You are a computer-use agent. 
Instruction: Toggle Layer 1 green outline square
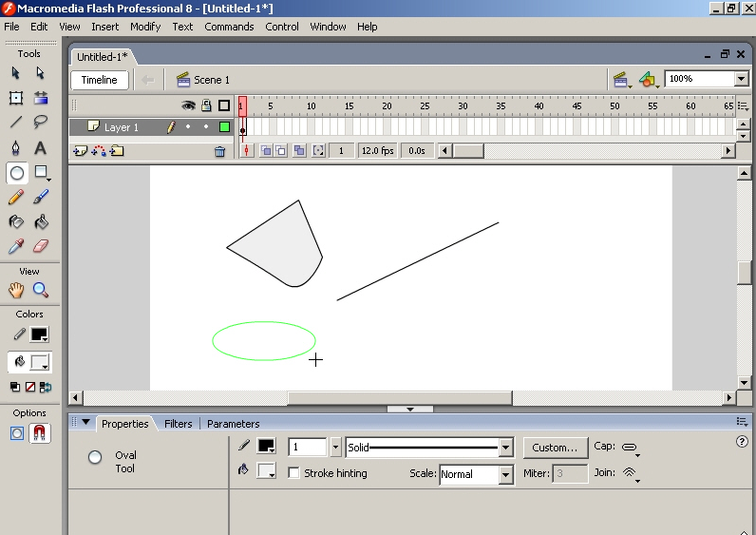pyautogui.click(x=224, y=127)
